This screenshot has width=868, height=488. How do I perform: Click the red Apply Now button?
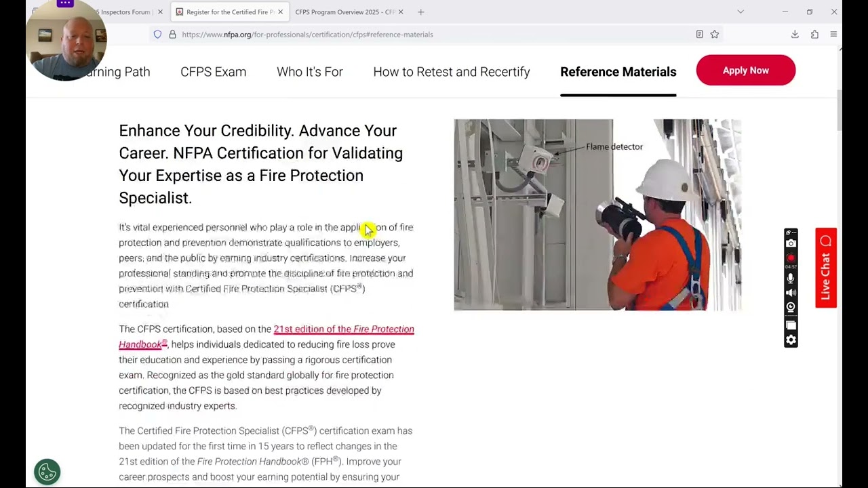pos(745,70)
